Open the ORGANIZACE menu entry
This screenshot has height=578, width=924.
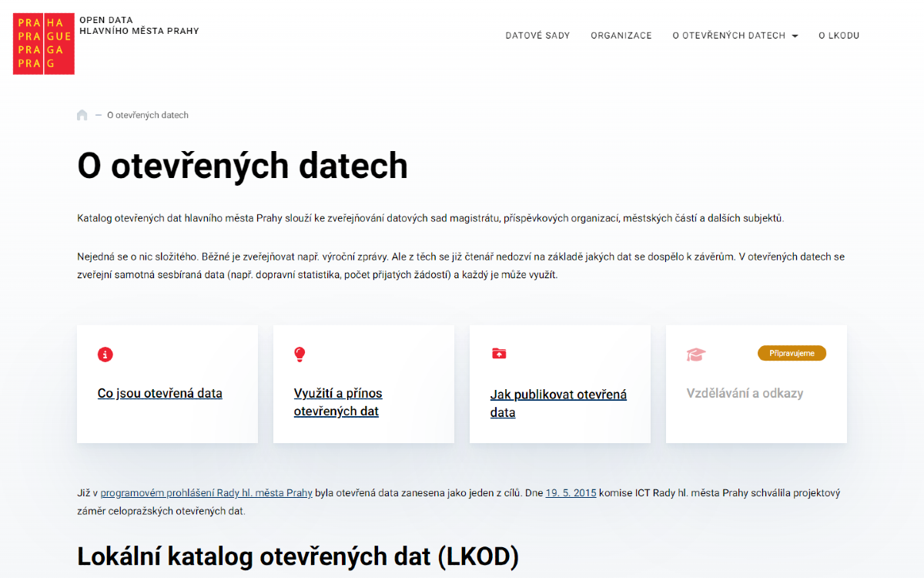[x=621, y=35]
